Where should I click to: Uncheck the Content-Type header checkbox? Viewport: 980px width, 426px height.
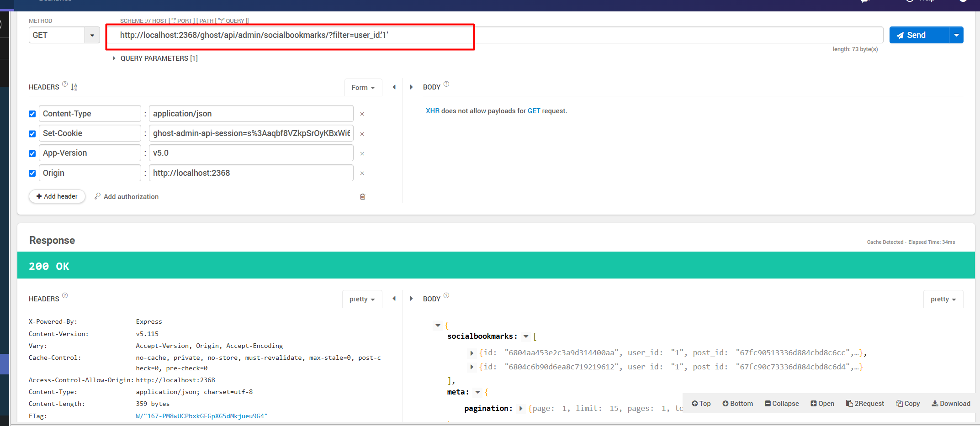[x=32, y=114]
